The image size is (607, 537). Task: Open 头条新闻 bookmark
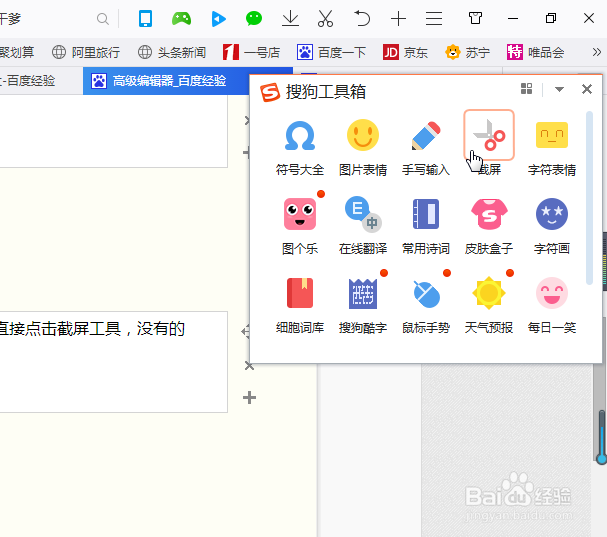[172, 52]
